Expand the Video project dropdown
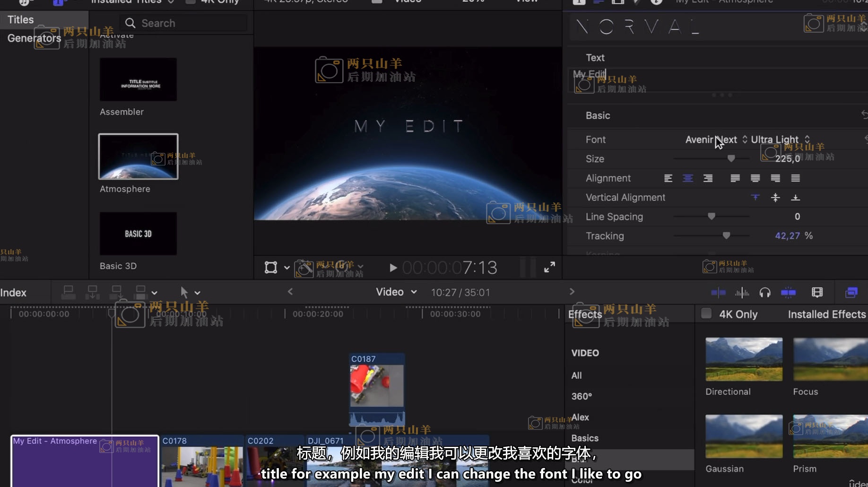This screenshot has width=868, height=487. pos(396,292)
